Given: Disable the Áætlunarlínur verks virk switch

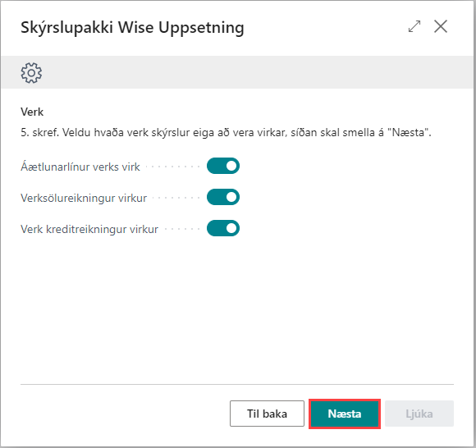Looking at the screenshot, I should (223, 166).
